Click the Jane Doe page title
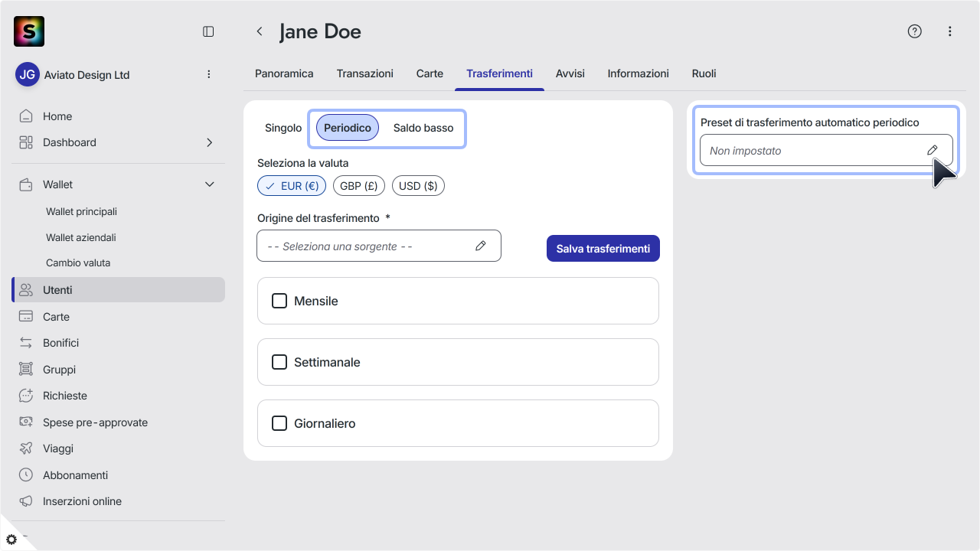 click(x=320, y=31)
